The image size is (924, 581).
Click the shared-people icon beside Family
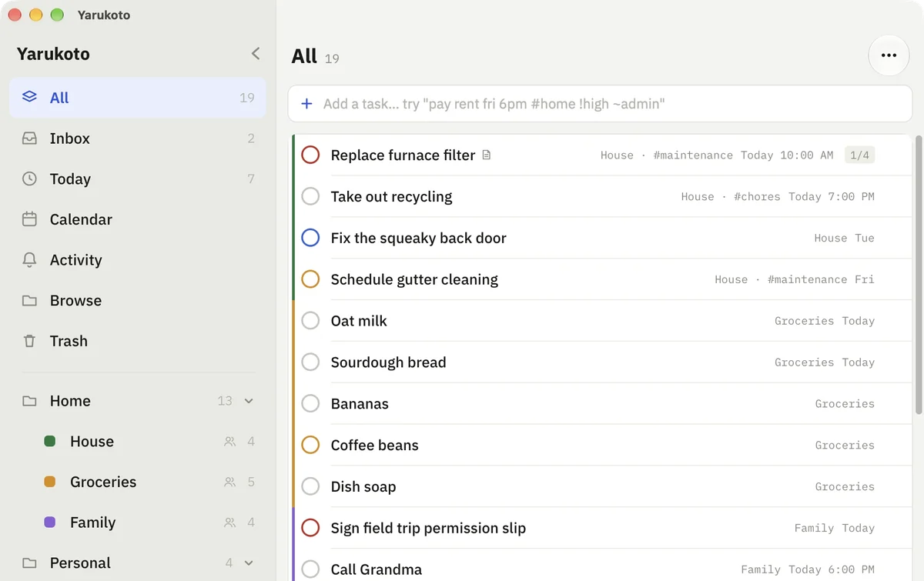[229, 523]
